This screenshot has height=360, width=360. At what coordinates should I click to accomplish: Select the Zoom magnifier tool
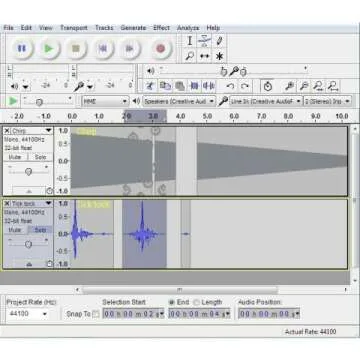click(x=190, y=56)
